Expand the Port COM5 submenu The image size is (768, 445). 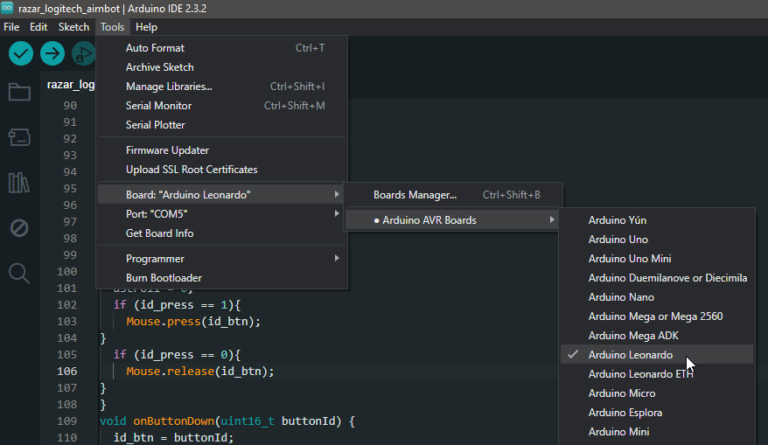[x=222, y=214]
